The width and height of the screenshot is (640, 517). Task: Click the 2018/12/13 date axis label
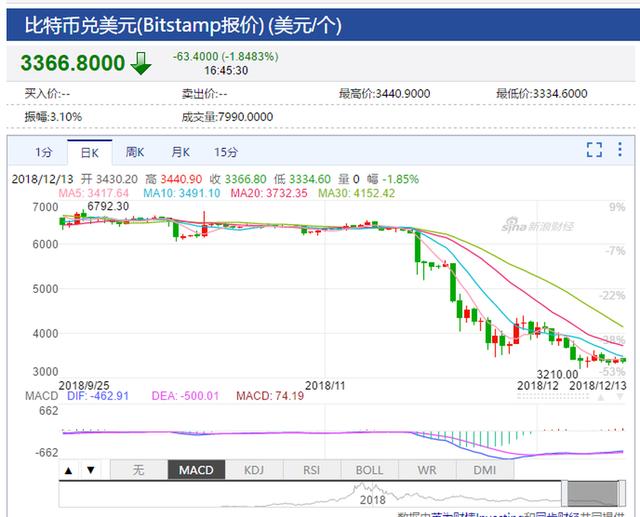pos(598,385)
